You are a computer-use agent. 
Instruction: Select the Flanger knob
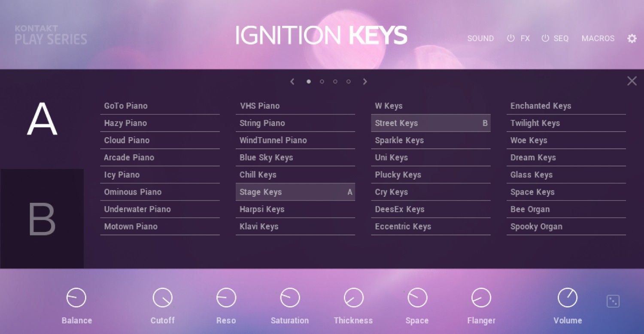coord(481,296)
